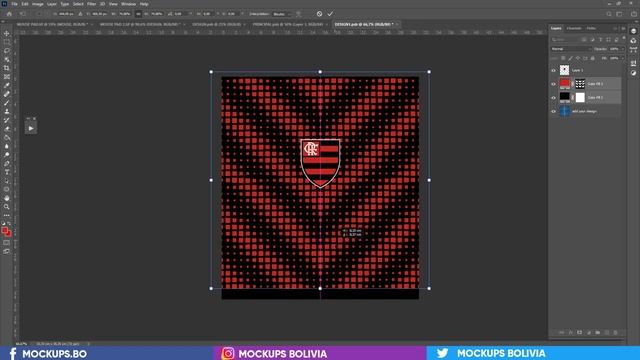Open the Interpolation Bicubic dropdown
Screen dimensions: 640x360
[x=282, y=14]
